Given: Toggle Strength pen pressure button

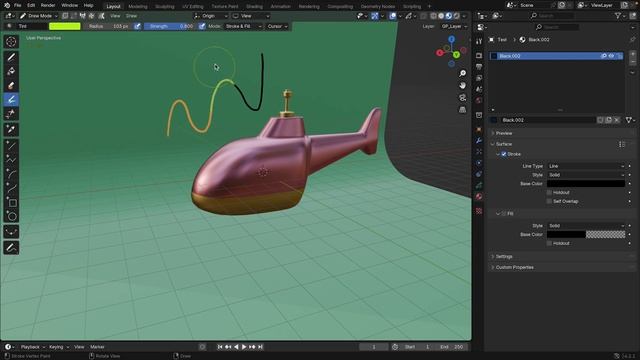Looking at the screenshot, I should coord(202,26).
